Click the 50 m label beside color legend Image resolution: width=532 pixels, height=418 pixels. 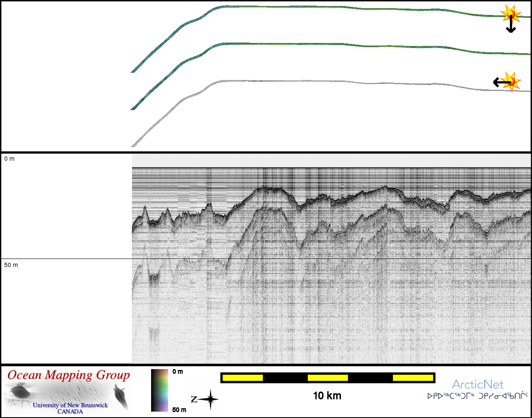coord(179,410)
